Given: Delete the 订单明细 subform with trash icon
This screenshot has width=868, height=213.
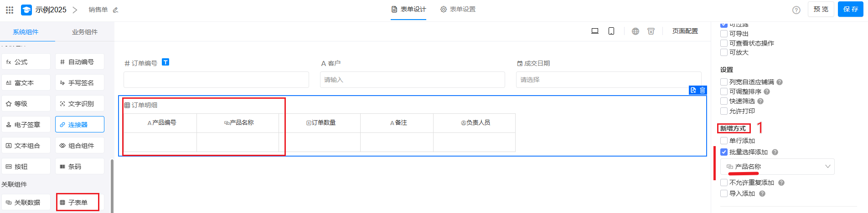Looking at the screenshot, I should click(x=703, y=90).
